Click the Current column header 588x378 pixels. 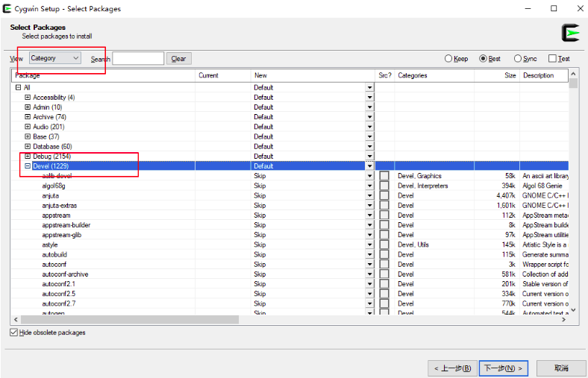point(223,75)
